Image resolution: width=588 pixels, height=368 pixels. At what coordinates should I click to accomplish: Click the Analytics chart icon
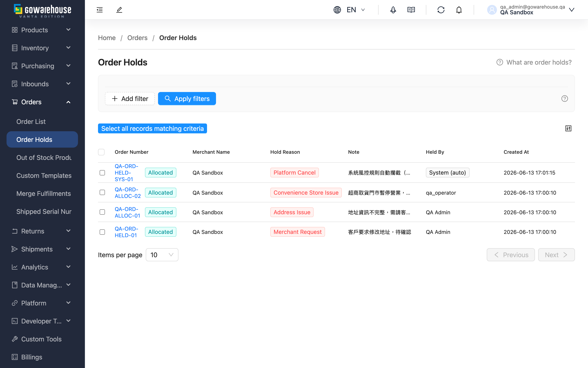[14, 267]
